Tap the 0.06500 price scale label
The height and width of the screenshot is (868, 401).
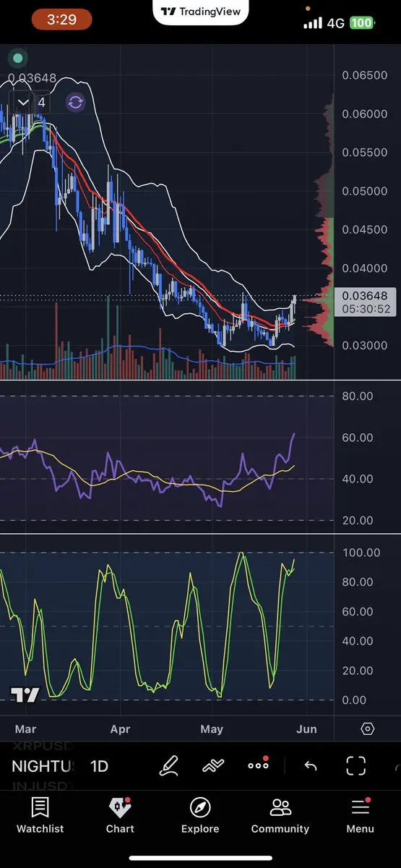[364, 75]
